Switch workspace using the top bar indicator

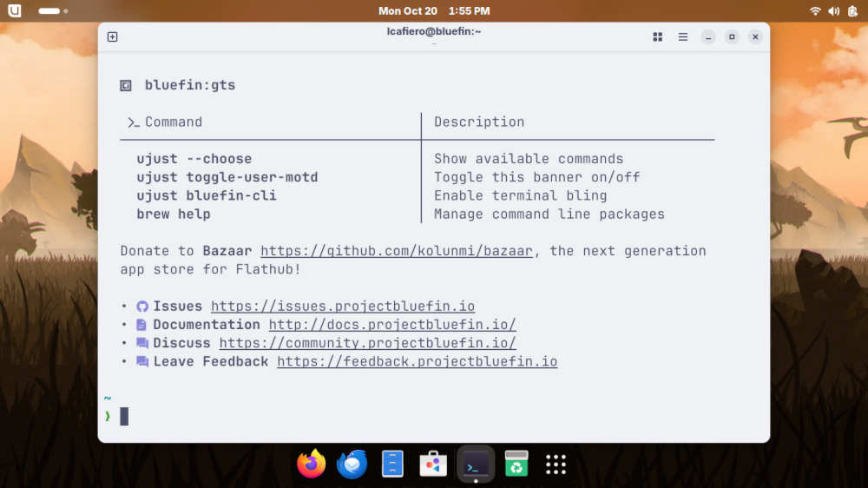[x=52, y=11]
